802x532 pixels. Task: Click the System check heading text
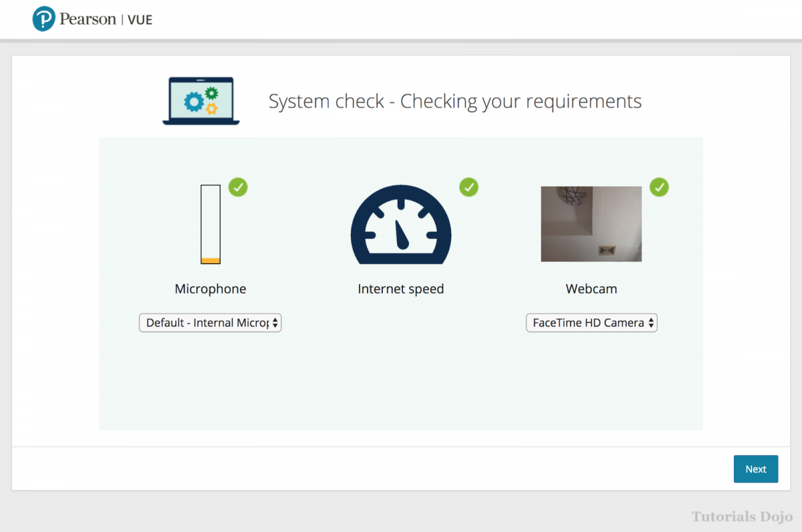(x=454, y=101)
